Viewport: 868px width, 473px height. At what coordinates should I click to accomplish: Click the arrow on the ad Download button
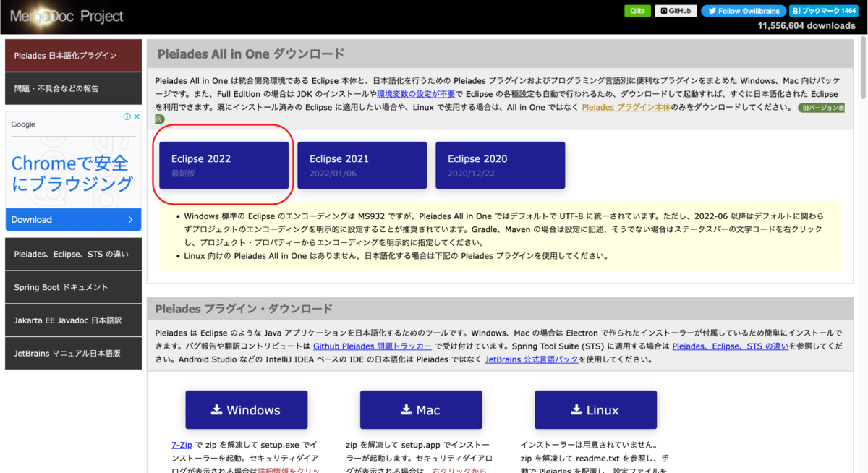(x=130, y=219)
